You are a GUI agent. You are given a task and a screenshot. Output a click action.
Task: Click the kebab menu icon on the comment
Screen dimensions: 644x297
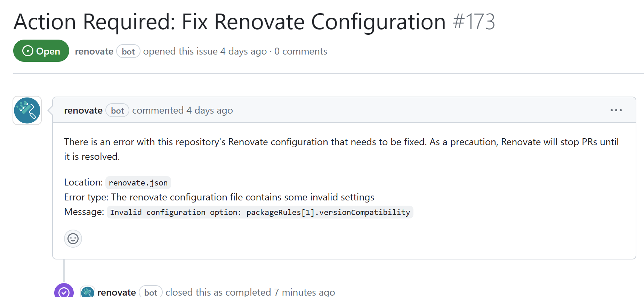pos(616,110)
